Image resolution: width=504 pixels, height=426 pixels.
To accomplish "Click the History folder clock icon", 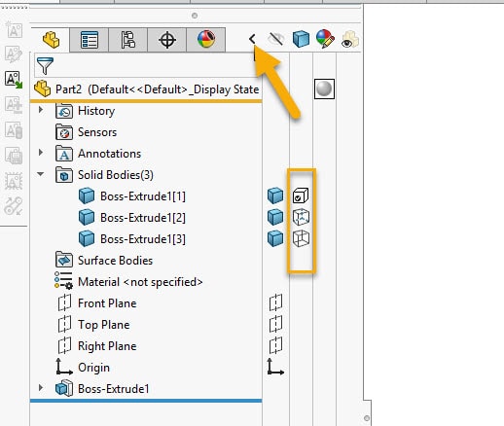I will (64, 111).
